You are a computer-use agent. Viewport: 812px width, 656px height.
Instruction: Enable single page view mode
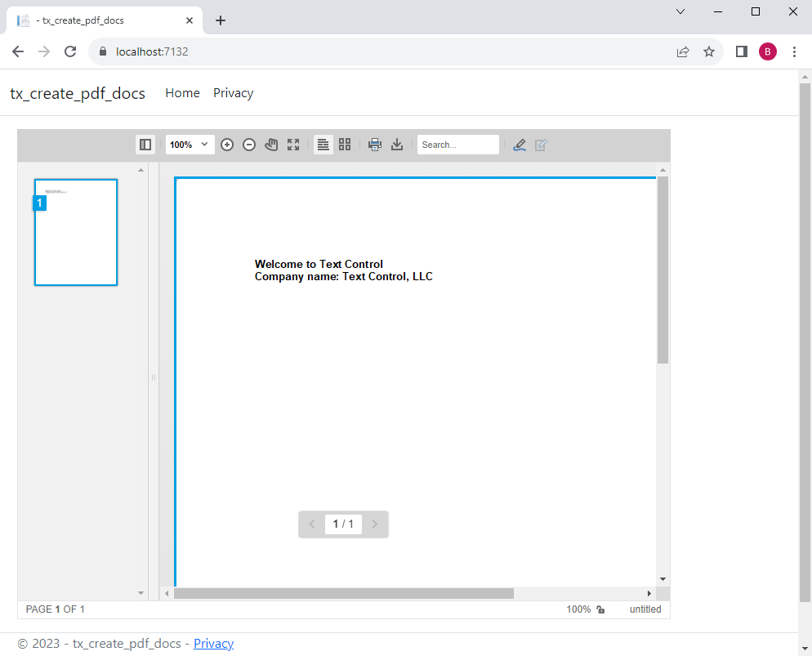click(323, 144)
